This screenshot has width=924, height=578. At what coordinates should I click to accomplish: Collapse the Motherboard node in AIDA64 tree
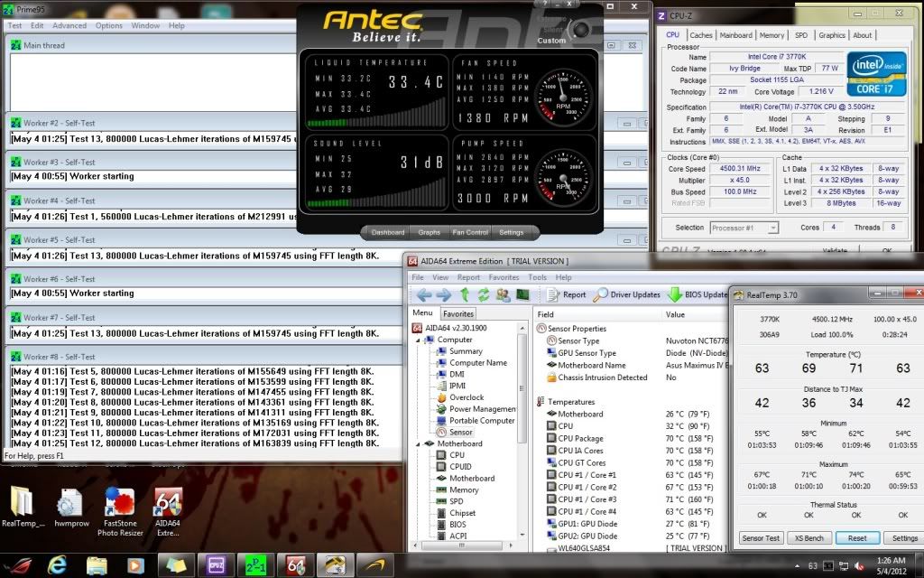point(419,444)
